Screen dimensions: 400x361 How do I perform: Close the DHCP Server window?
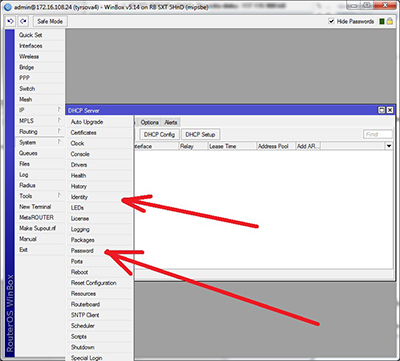tap(390, 110)
